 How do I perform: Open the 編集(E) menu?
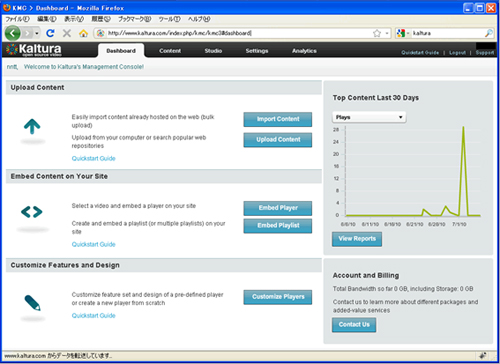click(47, 19)
